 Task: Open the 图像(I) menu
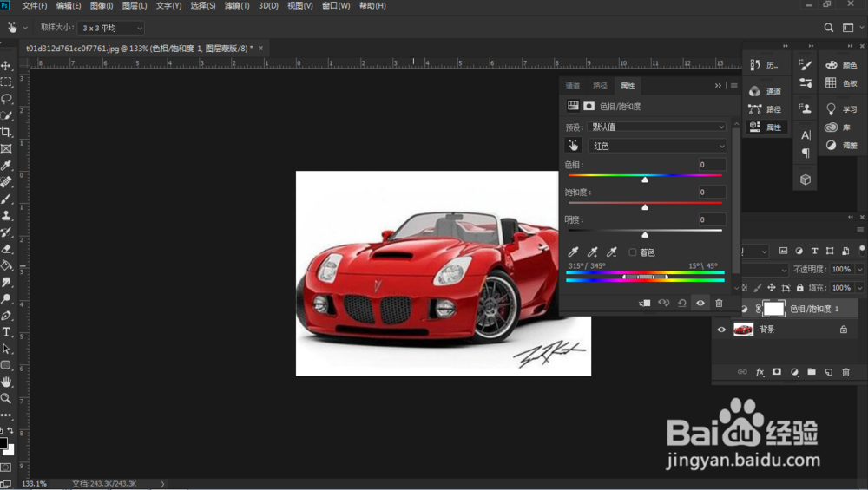pos(102,5)
